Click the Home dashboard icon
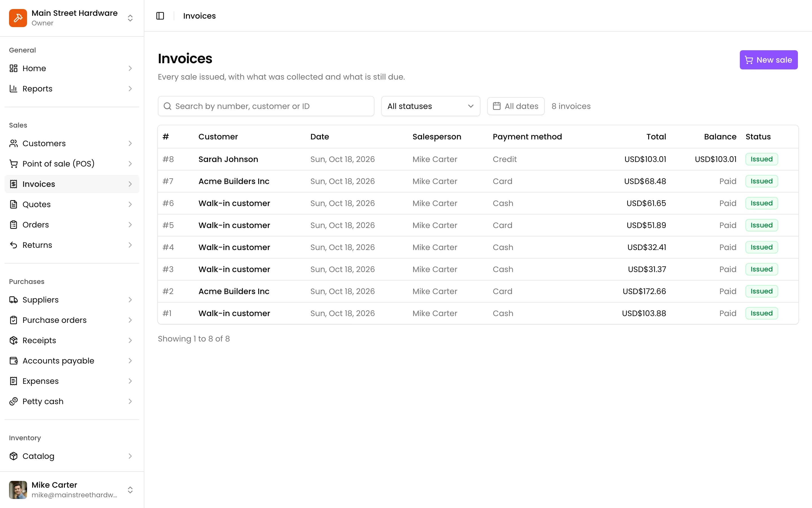 (14, 68)
